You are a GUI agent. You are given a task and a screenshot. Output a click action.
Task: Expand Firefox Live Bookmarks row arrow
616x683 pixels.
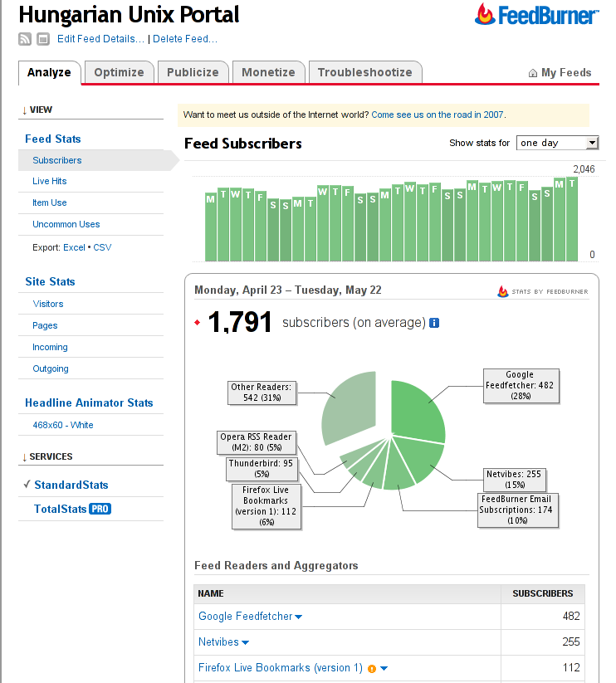click(384, 668)
